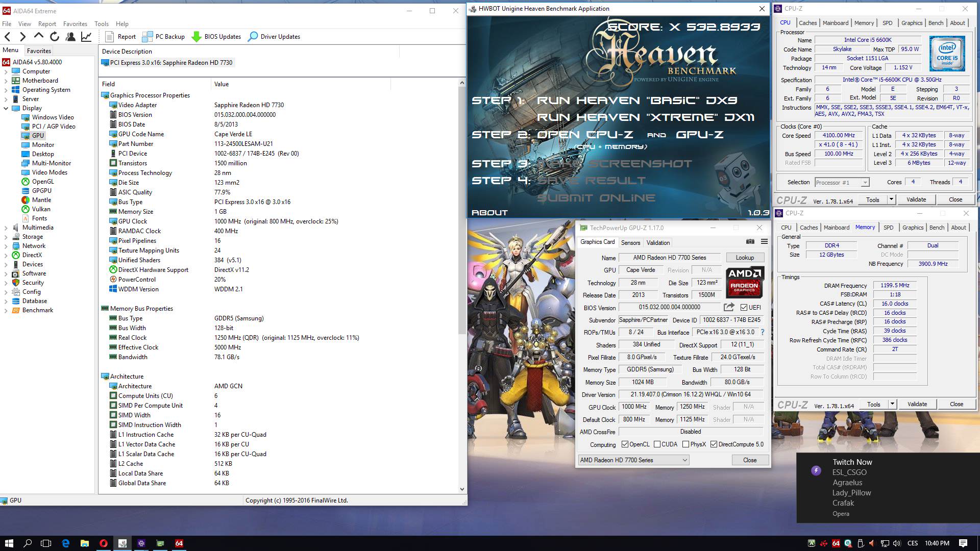Click PC Backup in AIDA64 toolbar
Image resolution: width=980 pixels, height=551 pixels.
click(163, 36)
